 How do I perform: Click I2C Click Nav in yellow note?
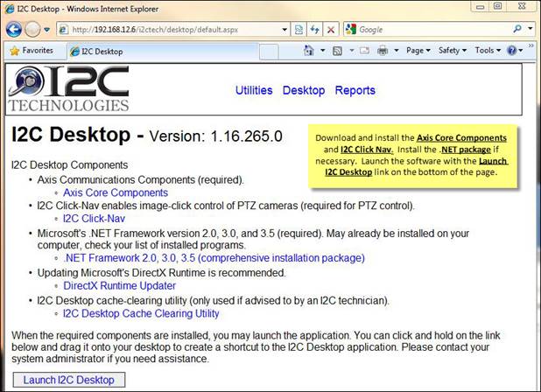[367, 150]
